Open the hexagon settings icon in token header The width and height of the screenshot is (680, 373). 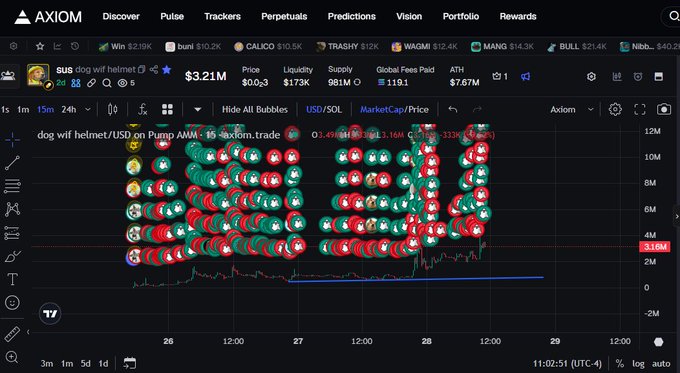tap(591, 77)
